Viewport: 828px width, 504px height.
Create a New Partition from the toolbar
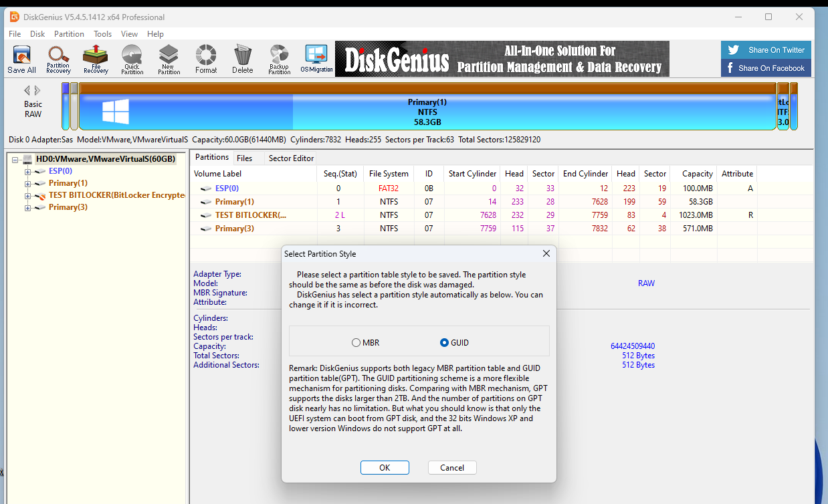point(169,59)
